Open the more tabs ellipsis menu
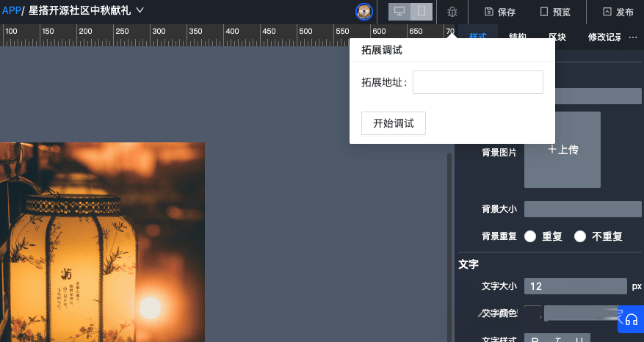Viewport: 644px width, 342px height. click(x=633, y=37)
